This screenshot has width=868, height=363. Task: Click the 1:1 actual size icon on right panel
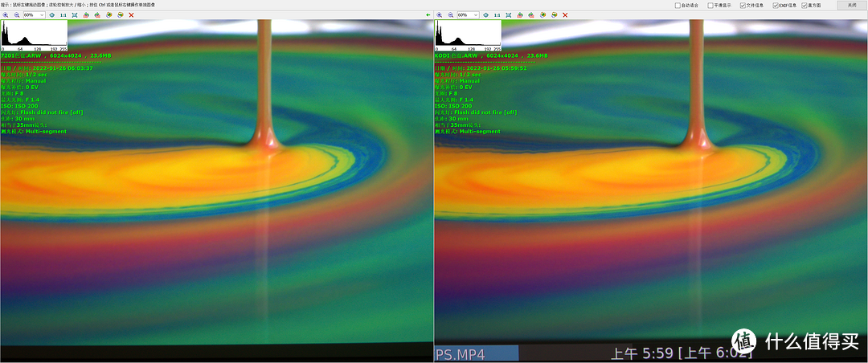[497, 15]
